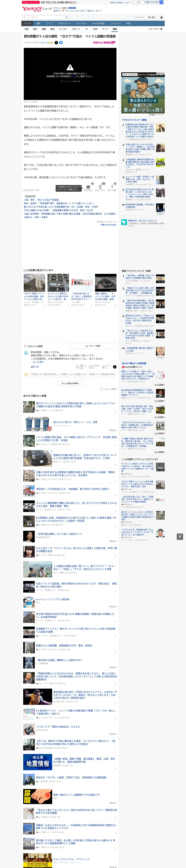Toggle the コメント非表示 checkbox
The width and height of the screenshot is (186, 868).
pos(102,389)
